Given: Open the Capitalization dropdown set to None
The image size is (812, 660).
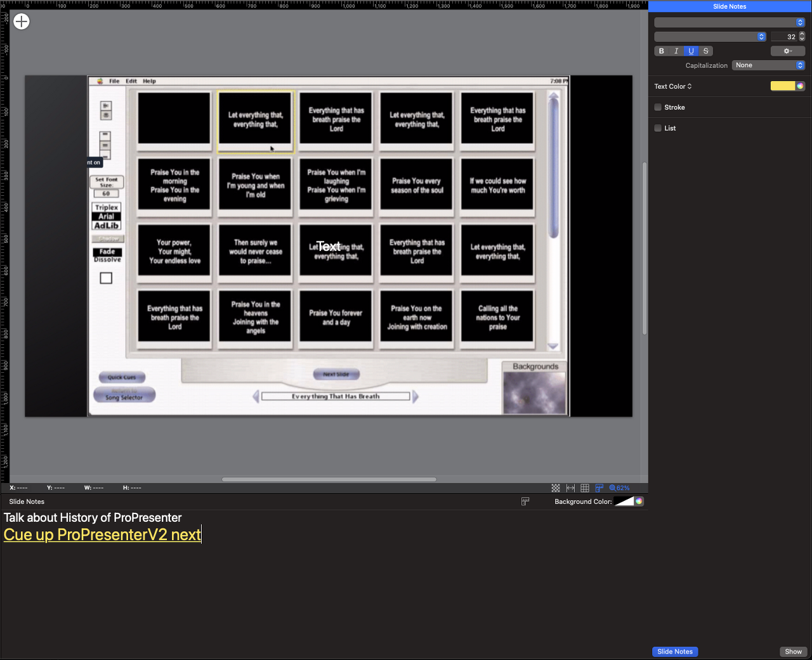Looking at the screenshot, I should 769,65.
